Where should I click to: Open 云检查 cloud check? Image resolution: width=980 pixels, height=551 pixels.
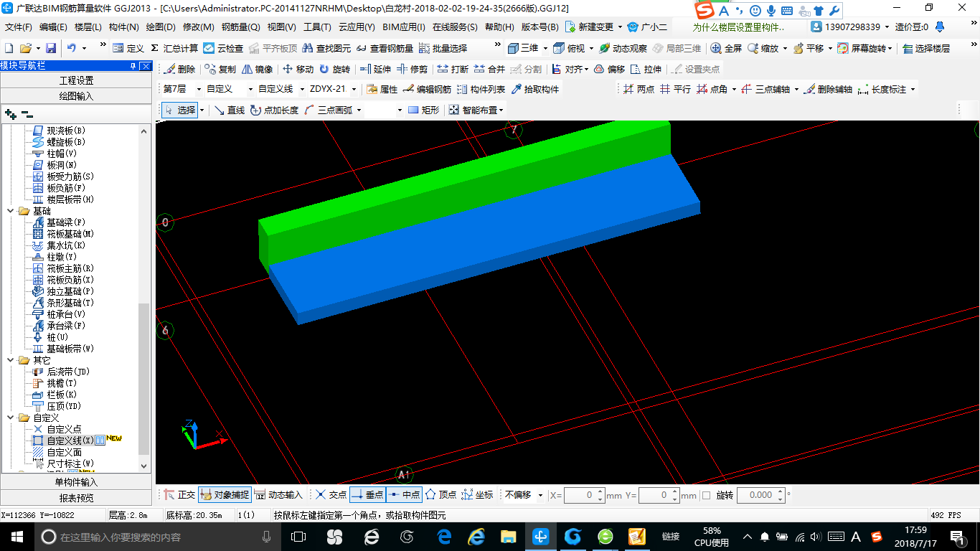223,48
